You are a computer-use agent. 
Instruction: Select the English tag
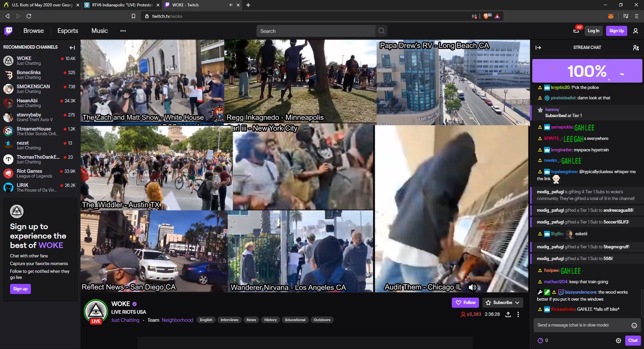206,320
